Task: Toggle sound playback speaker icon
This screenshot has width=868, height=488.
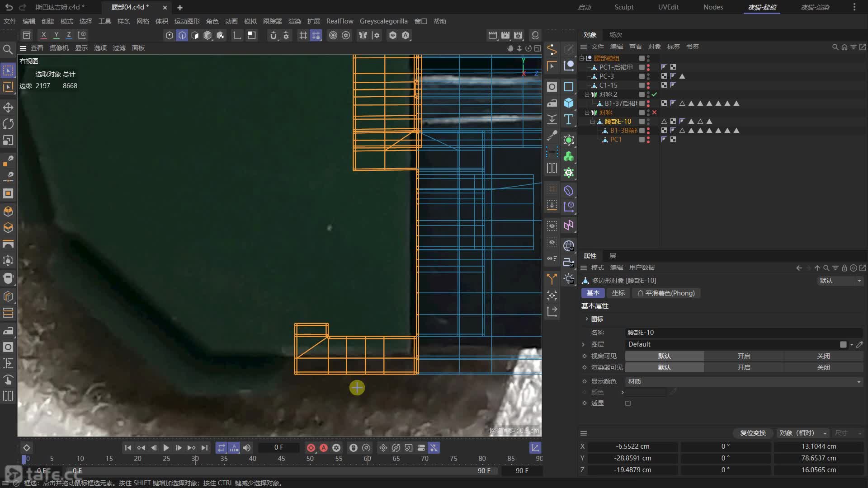Action: 247,448
